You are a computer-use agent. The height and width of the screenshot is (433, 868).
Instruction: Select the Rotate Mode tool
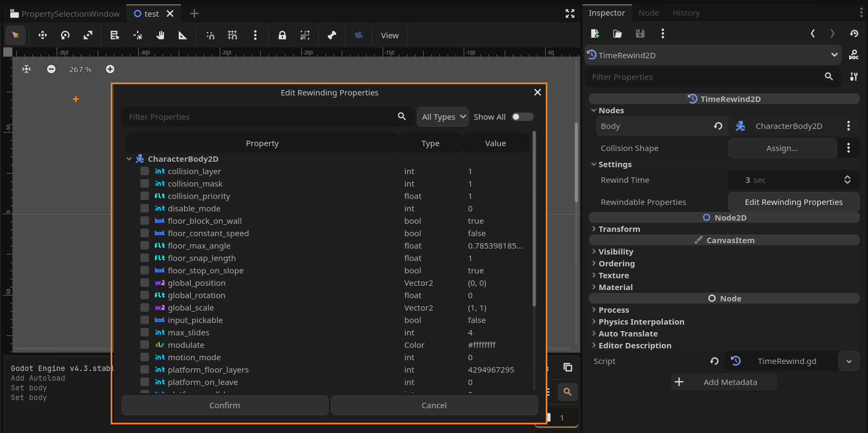(x=65, y=36)
